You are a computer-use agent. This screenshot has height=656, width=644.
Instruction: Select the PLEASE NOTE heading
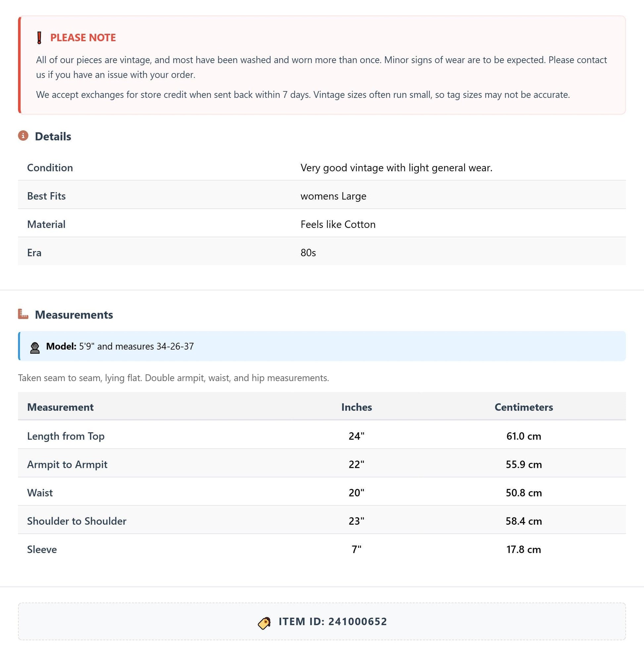(83, 37)
